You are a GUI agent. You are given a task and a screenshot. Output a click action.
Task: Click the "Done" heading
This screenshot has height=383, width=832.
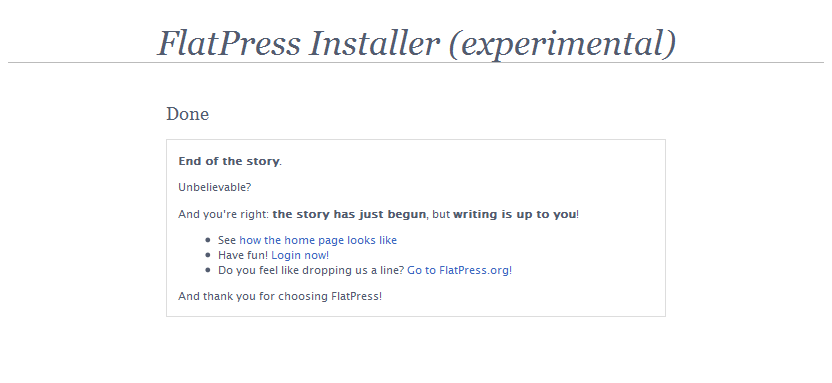click(187, 114)
